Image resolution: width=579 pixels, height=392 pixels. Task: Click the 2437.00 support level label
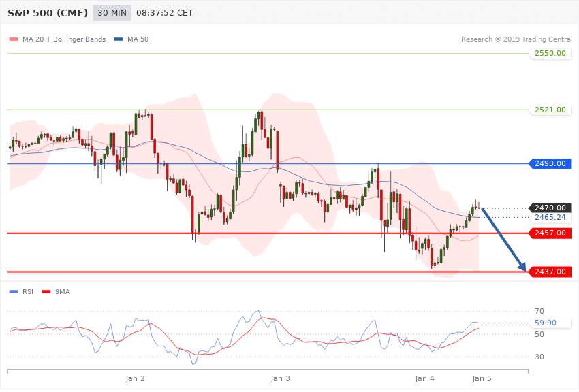point(550,272)
